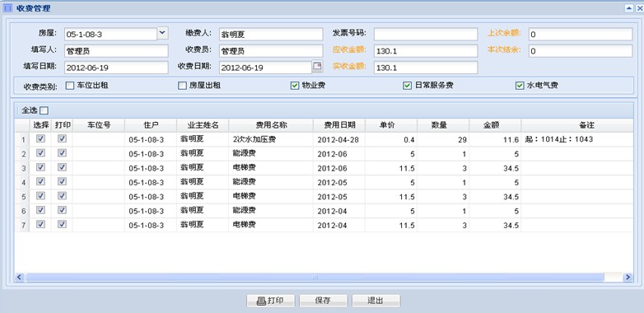Click the 本次结余 field
Viewport: 644px width, 313px height.
tap(581, 51)
